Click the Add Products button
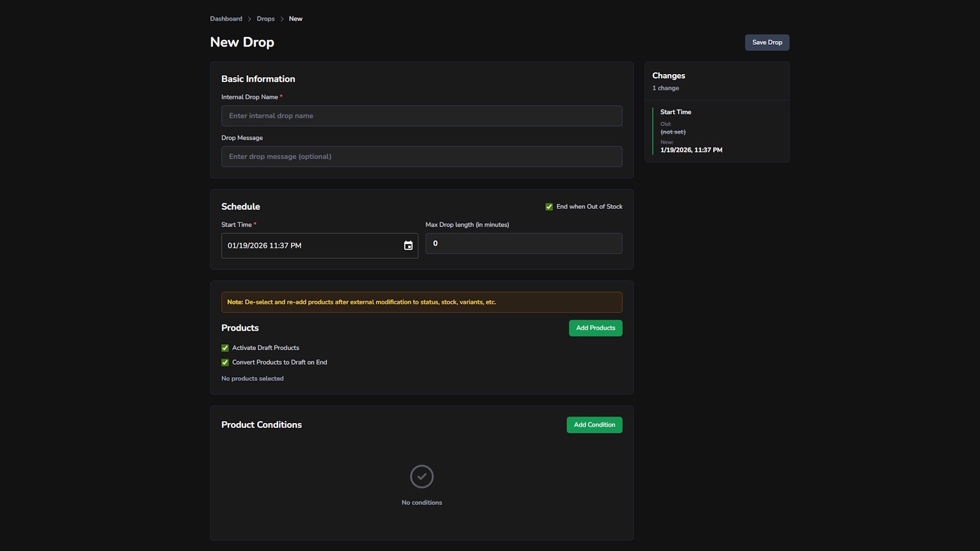980x551 pixels. point(595,328)
